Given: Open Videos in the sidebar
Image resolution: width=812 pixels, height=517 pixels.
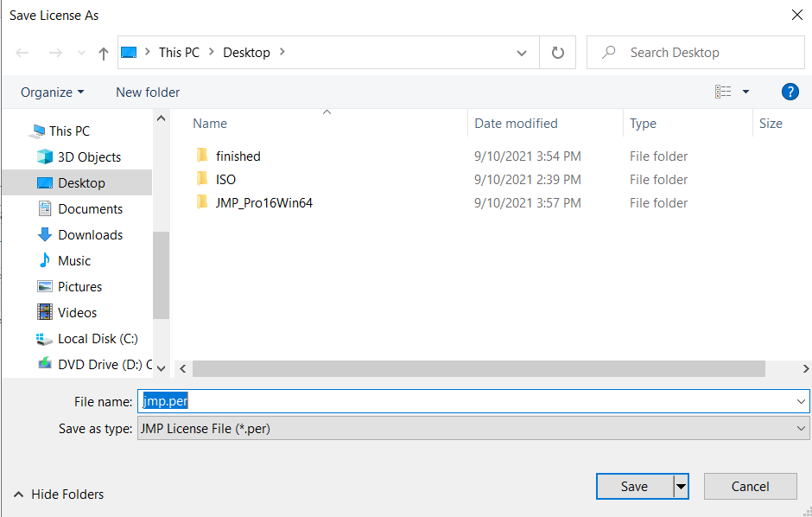Looking at the screenshot, I should [77, 312].
